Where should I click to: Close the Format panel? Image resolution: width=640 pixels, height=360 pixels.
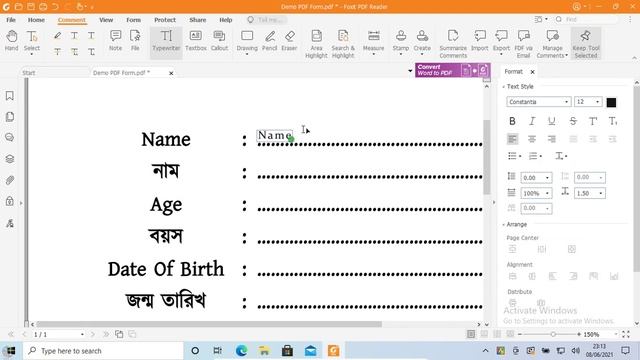click(532, 72)
